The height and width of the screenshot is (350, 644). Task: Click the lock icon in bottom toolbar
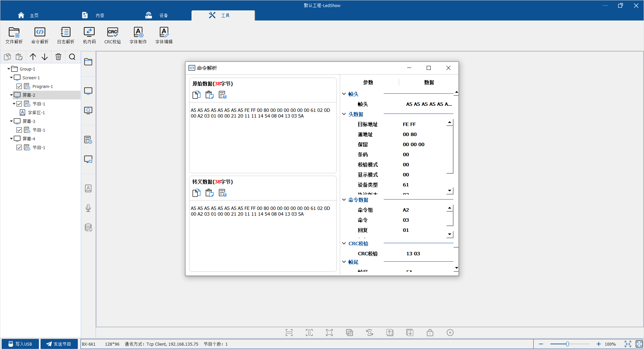pyautogui.click(x=430, y=333)
